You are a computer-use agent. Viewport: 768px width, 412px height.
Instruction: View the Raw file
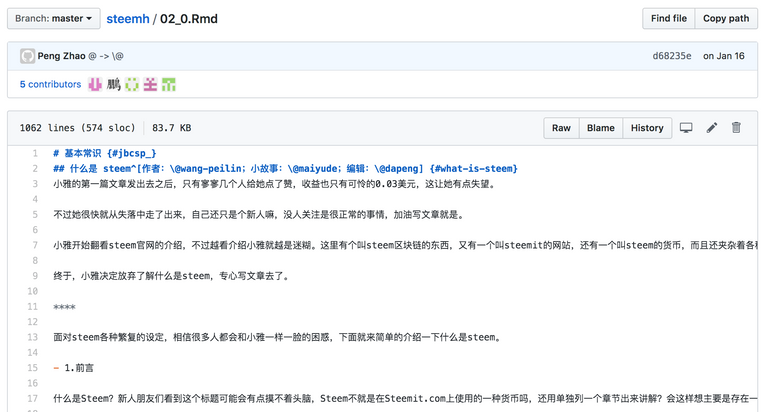561,128
